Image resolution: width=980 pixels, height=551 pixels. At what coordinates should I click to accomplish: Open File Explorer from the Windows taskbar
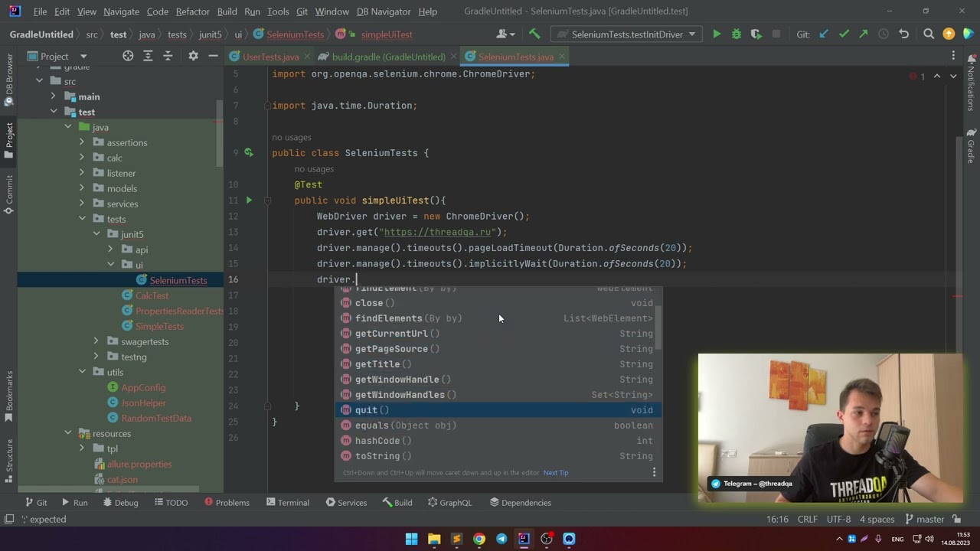point(434,539)
